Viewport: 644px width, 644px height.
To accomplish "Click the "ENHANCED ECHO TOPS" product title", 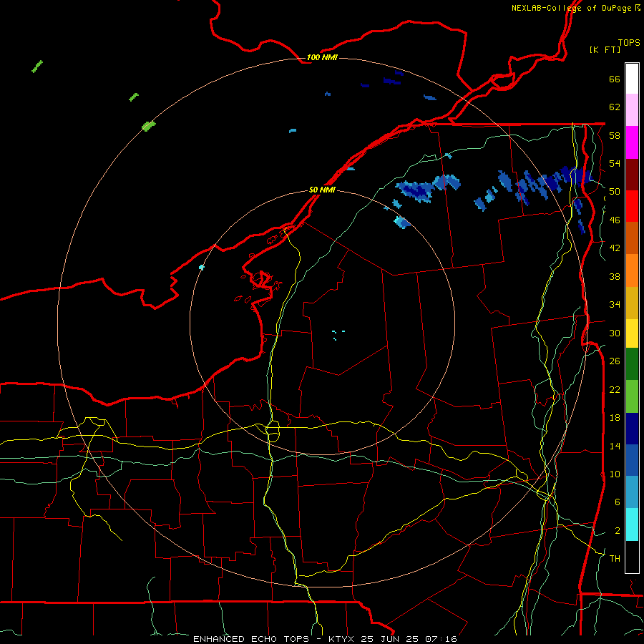I will pos(251,639).
